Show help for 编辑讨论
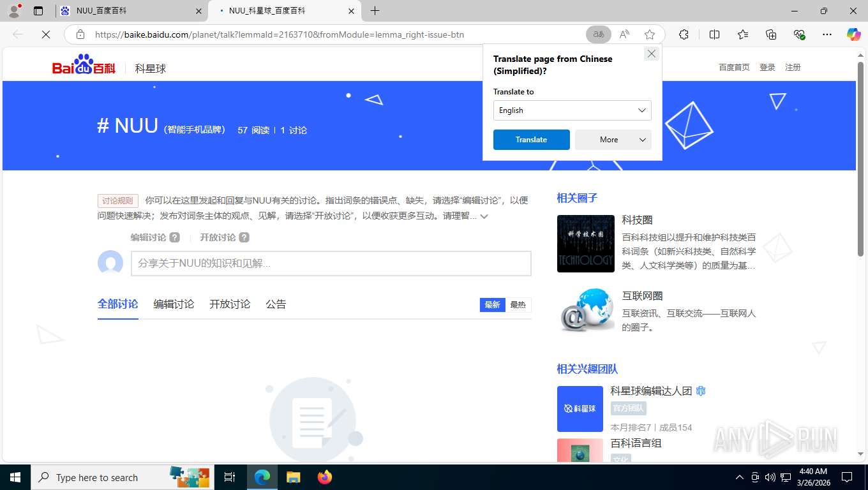 click(x=175, y=237)
